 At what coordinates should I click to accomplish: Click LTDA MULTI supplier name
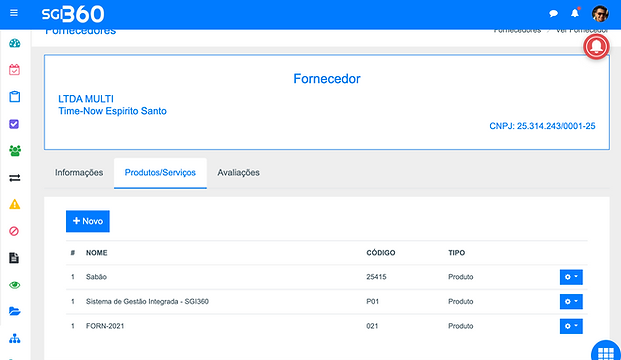86,99
